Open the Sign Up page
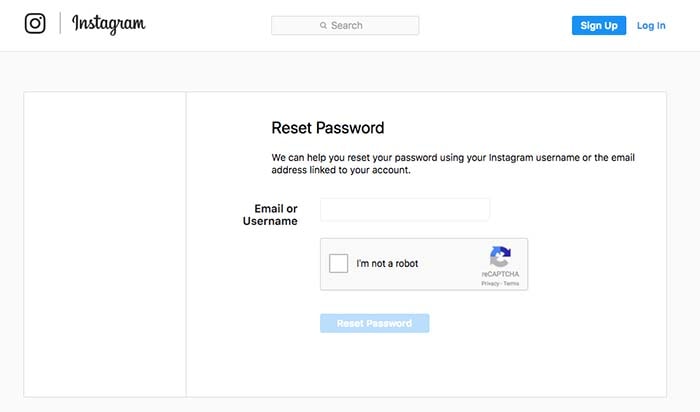Screen dimensions: 700x412 pyautogui.click(x=599, y=25)
